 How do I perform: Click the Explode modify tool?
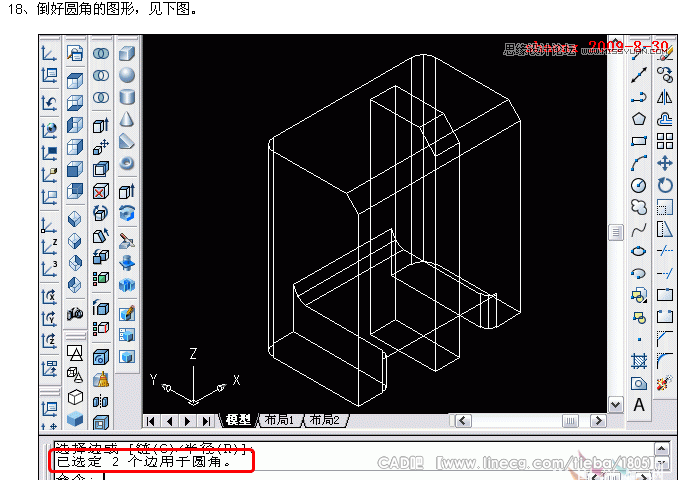(x=665, y=383)
